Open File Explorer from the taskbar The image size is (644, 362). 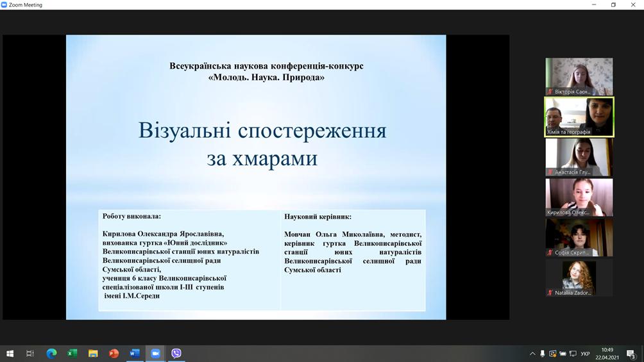(x=93, y=354)
